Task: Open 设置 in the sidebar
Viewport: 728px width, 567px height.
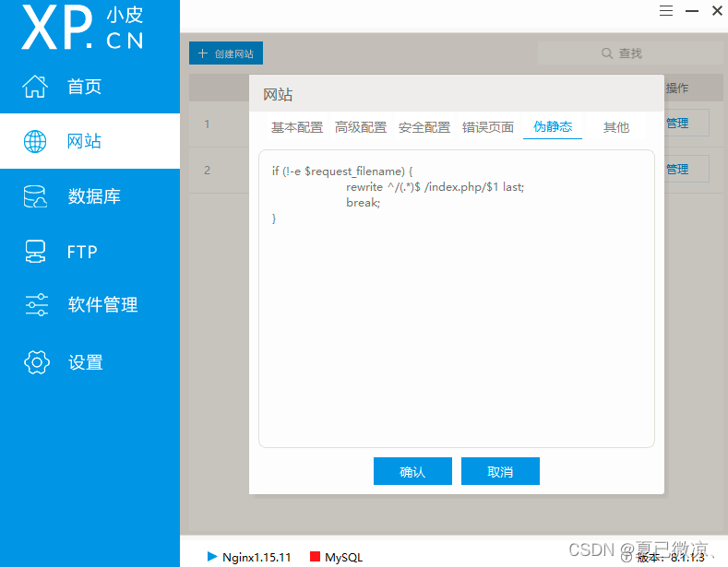Action: [x=90, y=362]
